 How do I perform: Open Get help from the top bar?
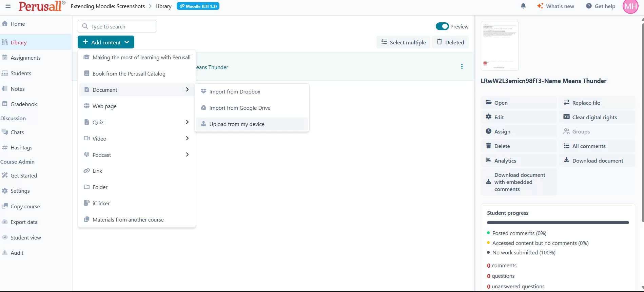pos(601,6)
